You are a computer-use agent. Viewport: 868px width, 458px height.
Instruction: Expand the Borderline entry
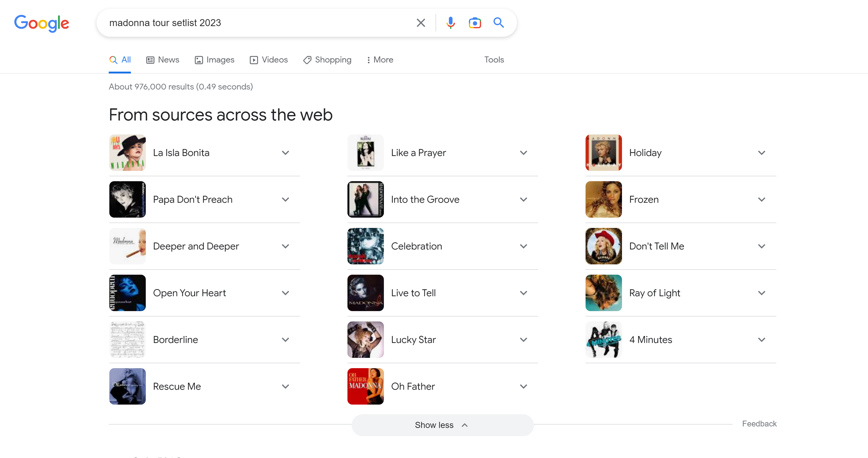(x=285, y=340)
